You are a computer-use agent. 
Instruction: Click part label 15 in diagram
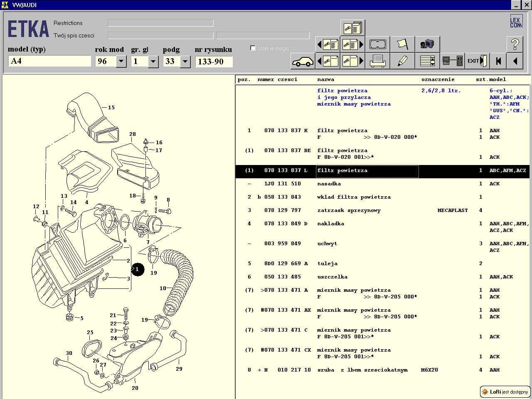click(x=111, y=107)
